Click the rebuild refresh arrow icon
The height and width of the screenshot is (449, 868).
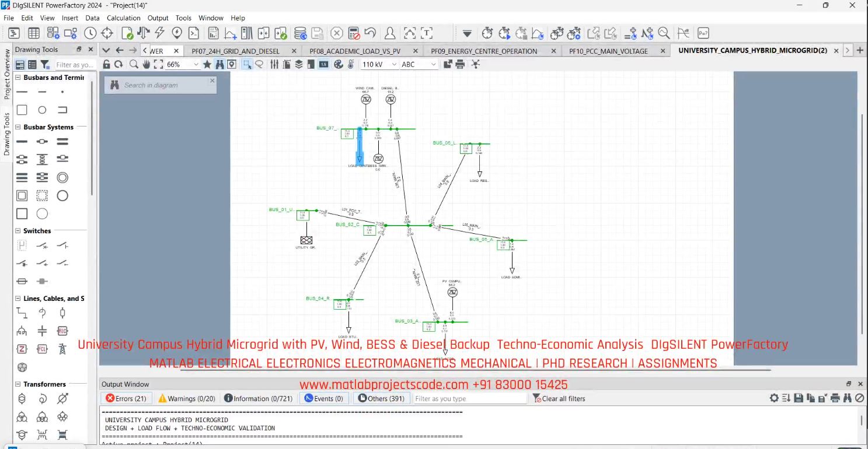tap(118, 64)
